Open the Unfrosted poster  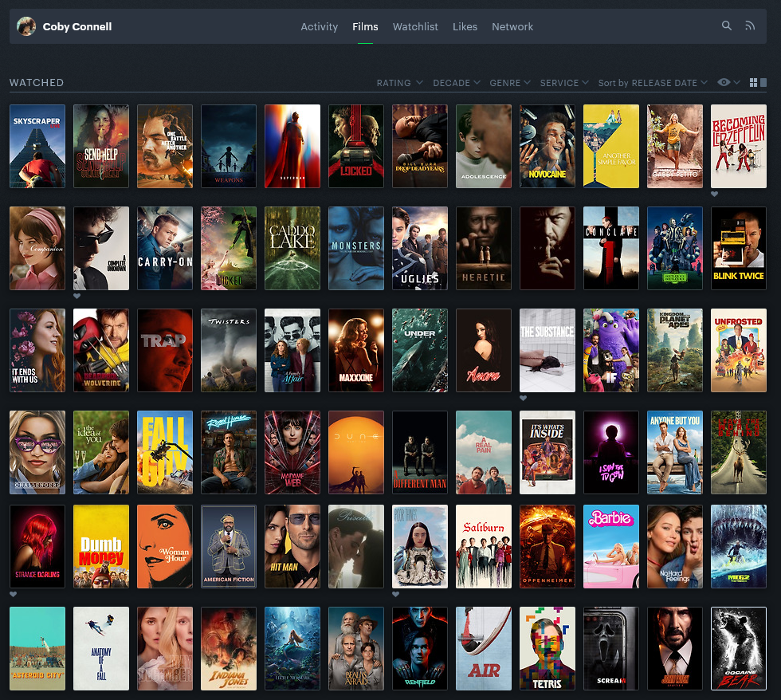pyautogui.click(x=739, y=350)
